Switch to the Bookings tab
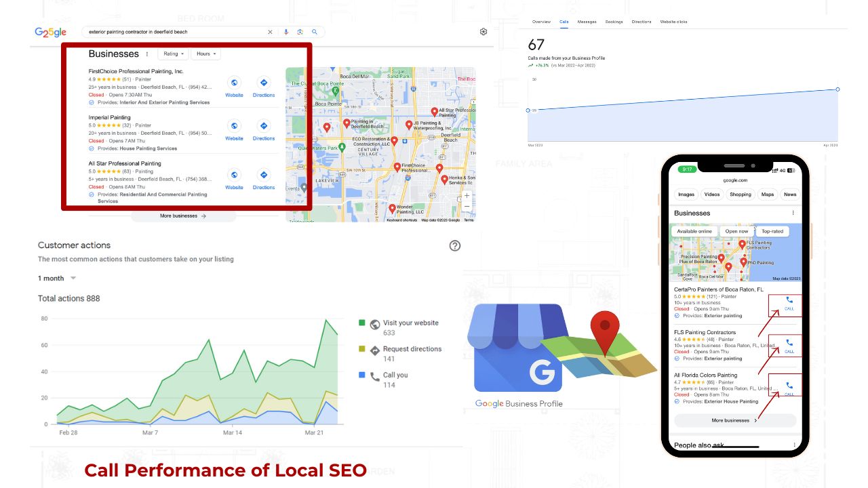 click(614, 22)
